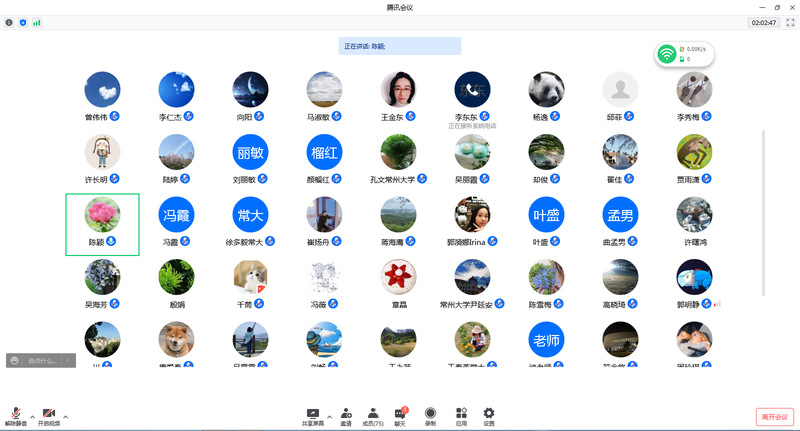Open the invite (邀请) panel
This screenshot has width=800, height=431.
pyautogui.click(x=346, y=415)
